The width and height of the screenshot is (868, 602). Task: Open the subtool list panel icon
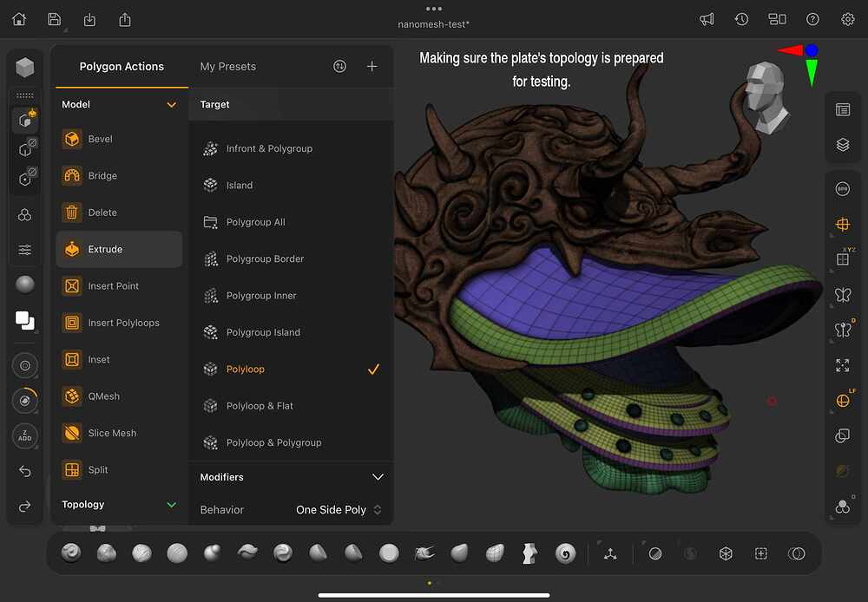pos(843,109)
